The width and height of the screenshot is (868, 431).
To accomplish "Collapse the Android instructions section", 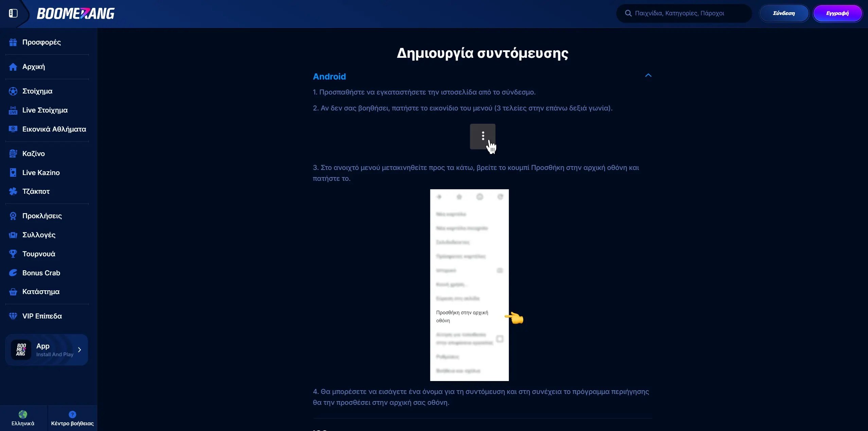I will 648,76.
